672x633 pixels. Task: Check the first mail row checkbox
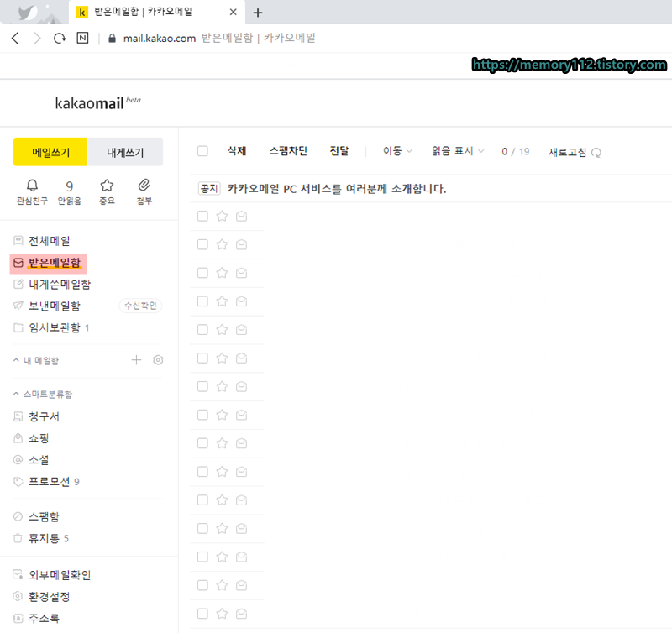202,217
